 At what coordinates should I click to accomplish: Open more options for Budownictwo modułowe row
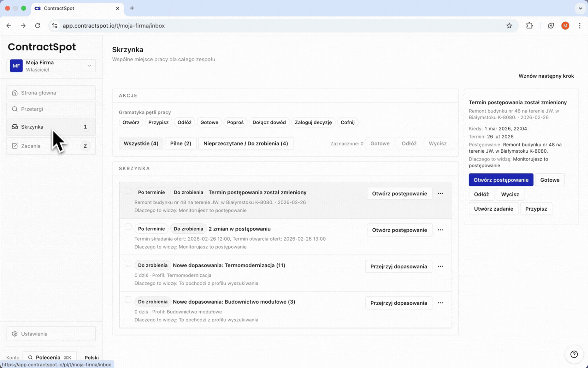point(440,303)
